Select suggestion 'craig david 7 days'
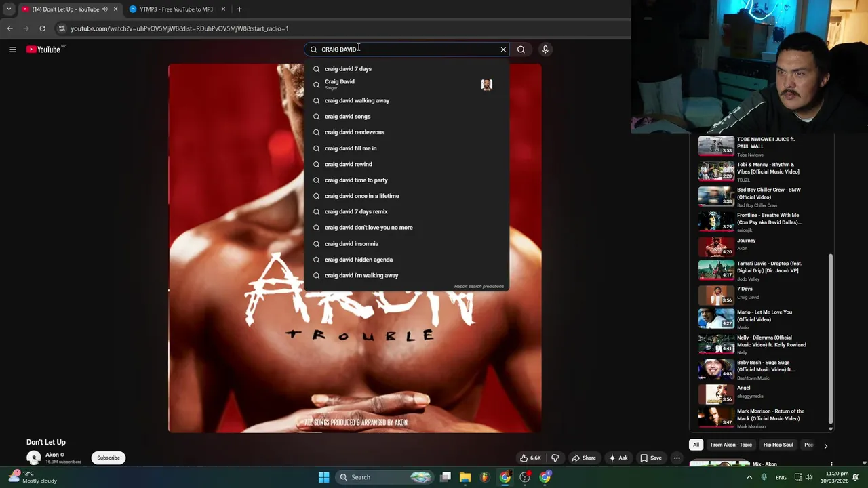This screenshot has height=488, width=868. coord(407,69)
